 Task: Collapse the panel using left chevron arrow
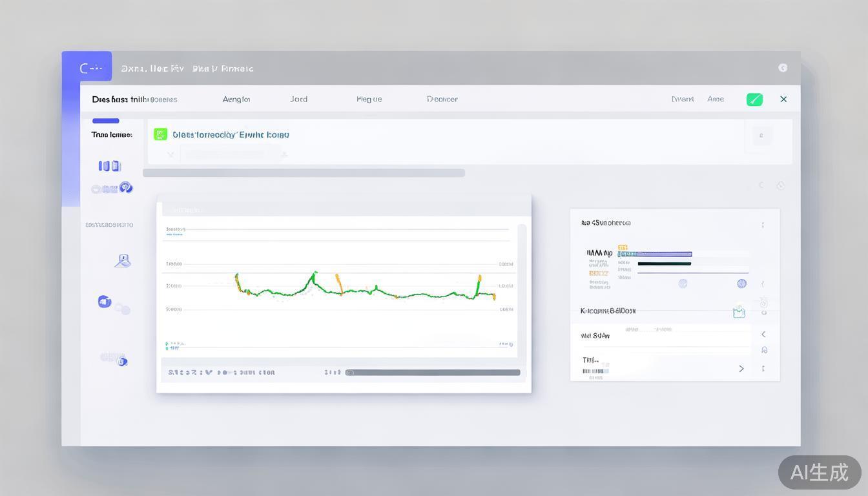coord(763,334)
